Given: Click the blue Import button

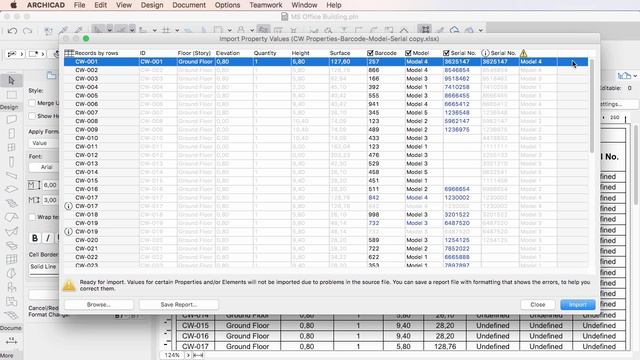Looking at the screenshot, I should (x=578, y=304).
